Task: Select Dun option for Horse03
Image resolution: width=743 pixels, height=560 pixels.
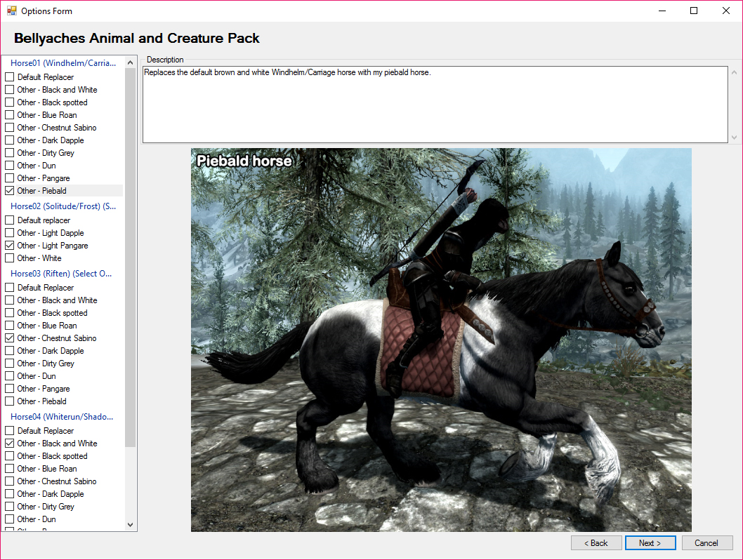Action: [9, 376]
